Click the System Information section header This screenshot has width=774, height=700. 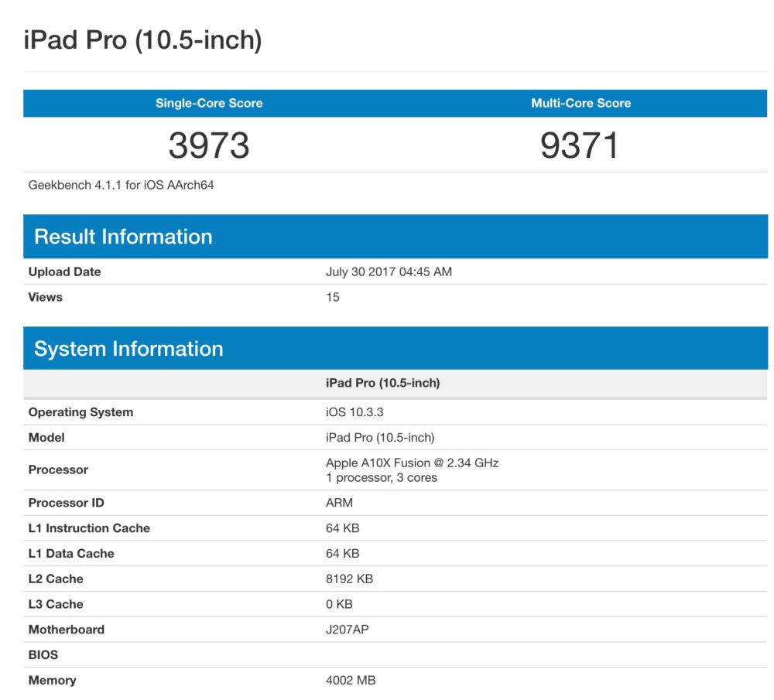[128, 349]
